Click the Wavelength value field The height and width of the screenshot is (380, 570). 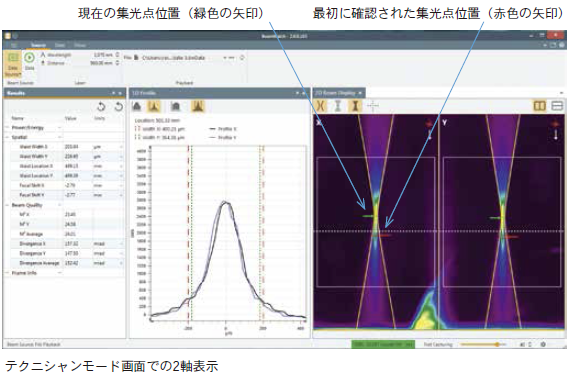coord(103,55)
